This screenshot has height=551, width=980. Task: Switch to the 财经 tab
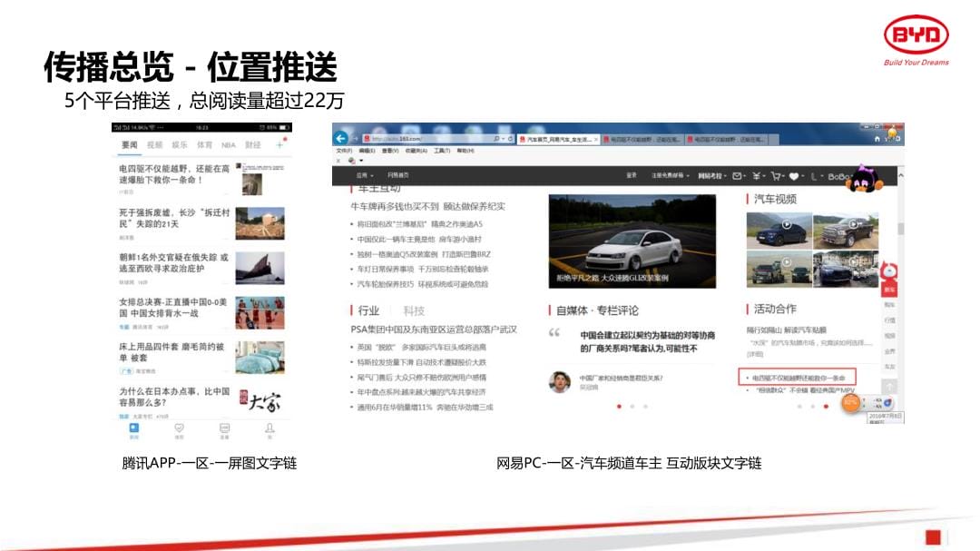click(252, 145)
